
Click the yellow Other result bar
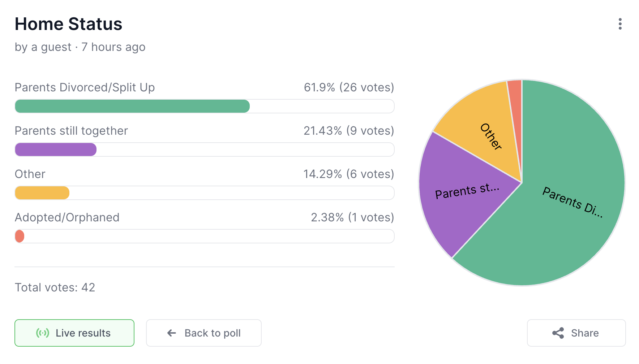click(x=42, y=193)
